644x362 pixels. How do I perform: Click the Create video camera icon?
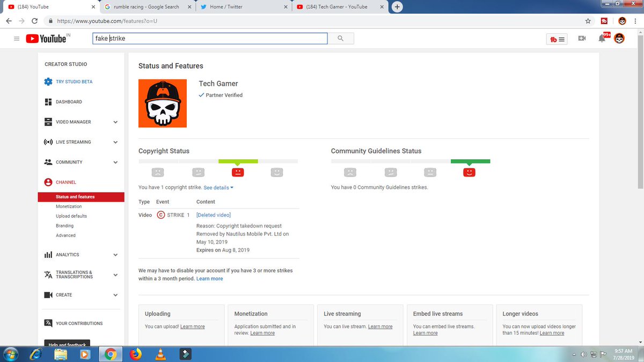(48, 295)
